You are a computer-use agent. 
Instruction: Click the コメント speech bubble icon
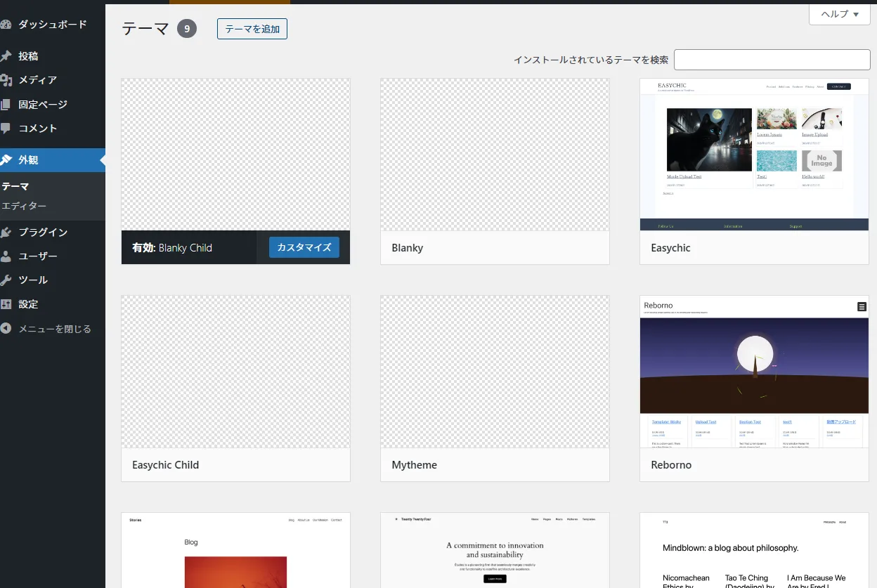(6, 129)
